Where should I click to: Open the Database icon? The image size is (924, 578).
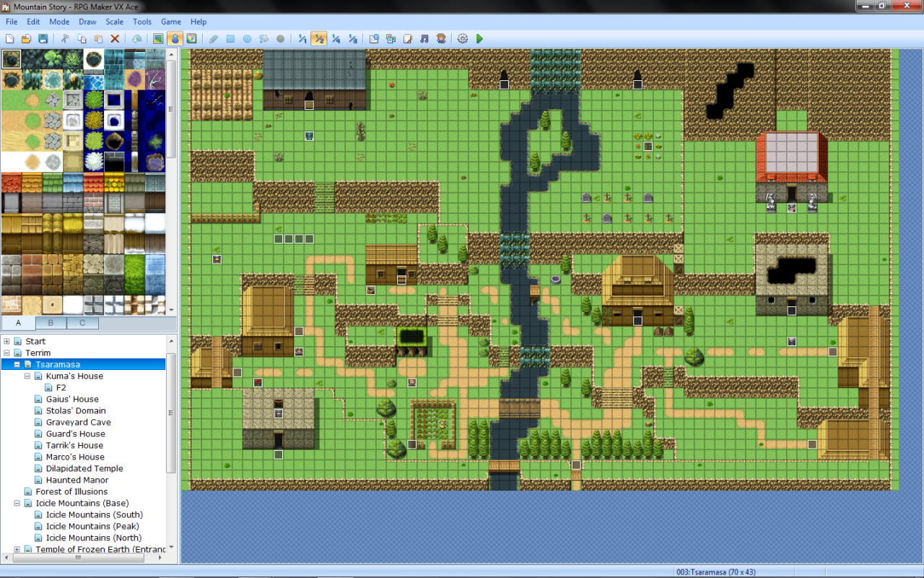(374, 38)
